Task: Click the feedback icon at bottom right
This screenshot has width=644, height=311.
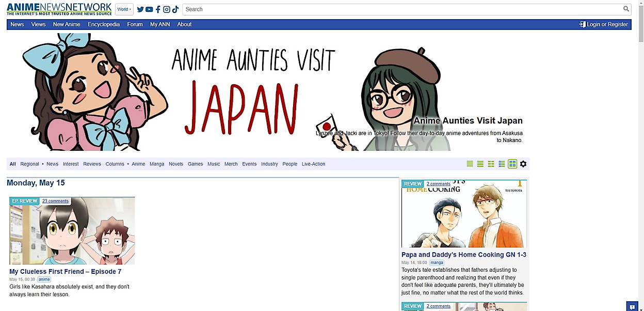Action: [632, 307]
